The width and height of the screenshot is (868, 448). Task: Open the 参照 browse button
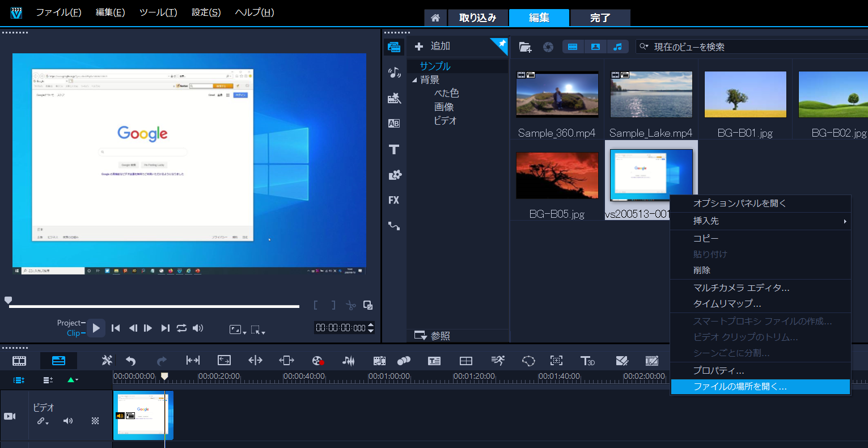click(432, 336)
